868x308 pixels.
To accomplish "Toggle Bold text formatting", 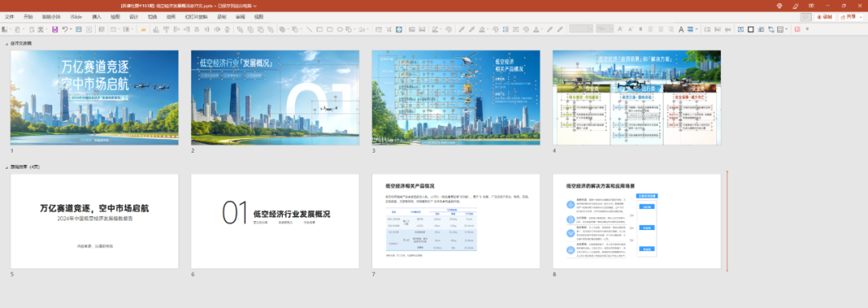I will pos(641,30).
